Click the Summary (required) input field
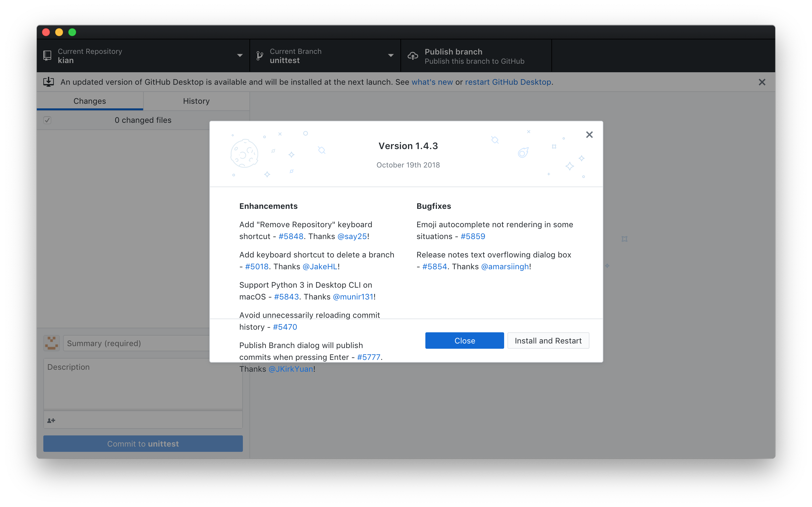The width and height of the screenshot is (812, 507). point(153,343)
